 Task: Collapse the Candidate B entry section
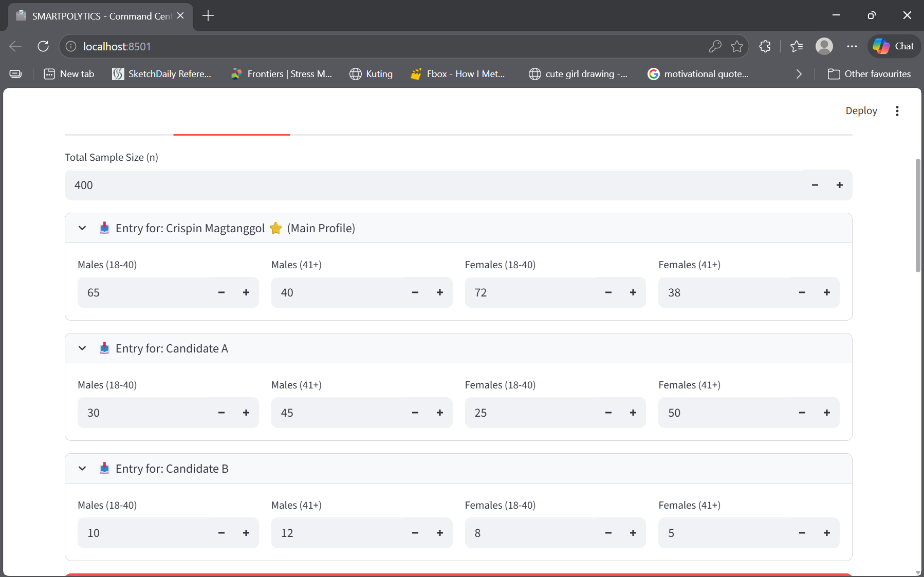point(82,469)
